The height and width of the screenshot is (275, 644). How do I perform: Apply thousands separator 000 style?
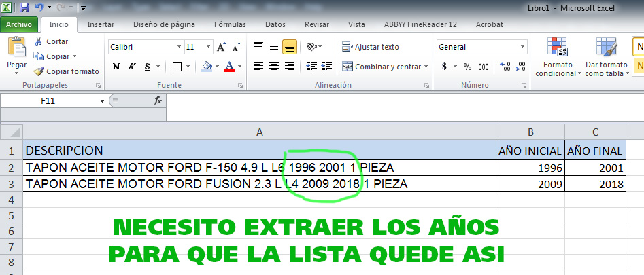point(484,67)
